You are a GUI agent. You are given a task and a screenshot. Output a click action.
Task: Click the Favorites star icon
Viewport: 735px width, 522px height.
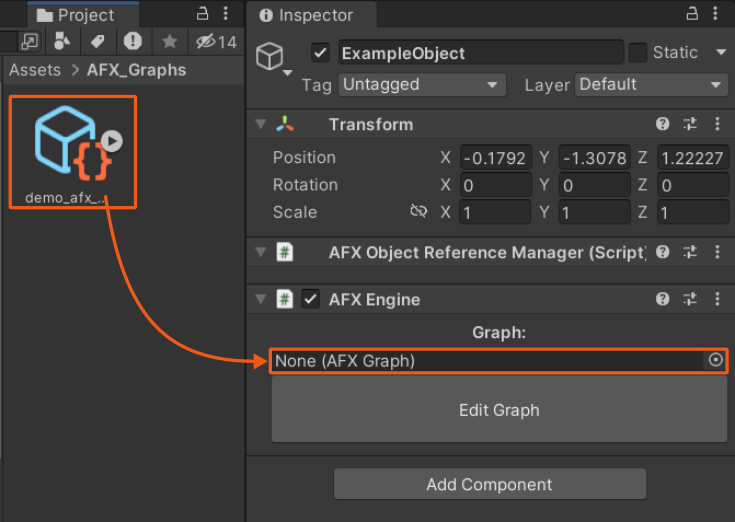tap(169, 41)
